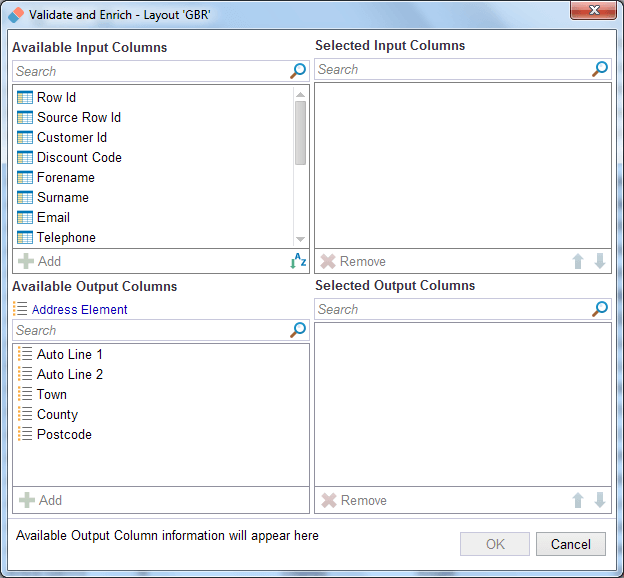Select the Auto Line 1 output column
This screenshot has height=578, width=624.
click(x=69, y=354)
